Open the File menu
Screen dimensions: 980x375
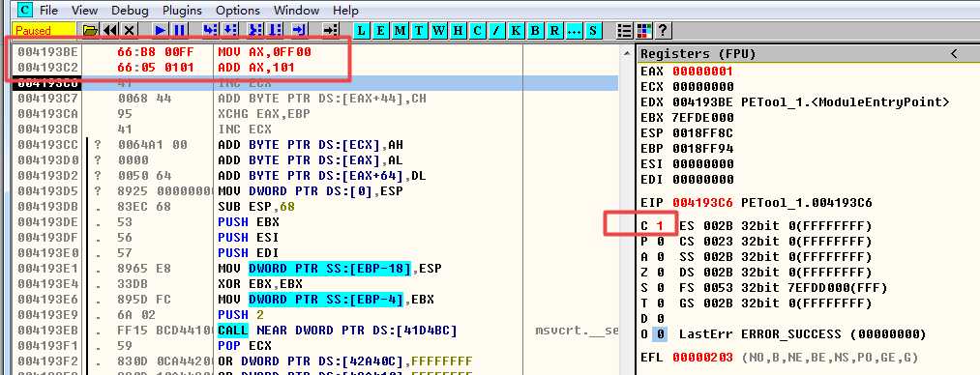(48, 10)
